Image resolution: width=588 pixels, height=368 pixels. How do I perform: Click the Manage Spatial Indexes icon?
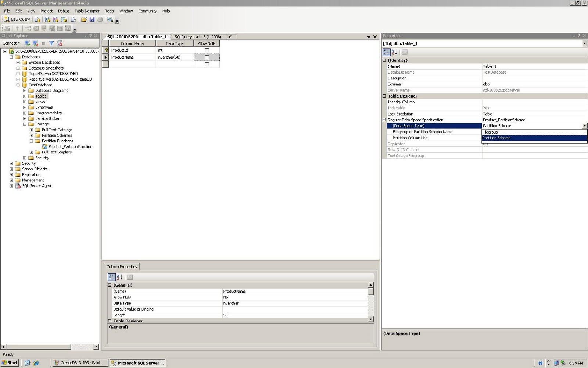point(68,28)
